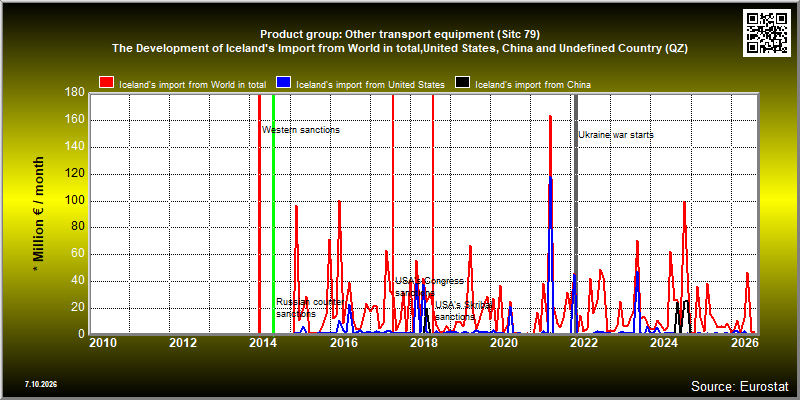Click the "Source: Eurostat" text
This screenshot has width=800, height=400.
coord(740,386)
